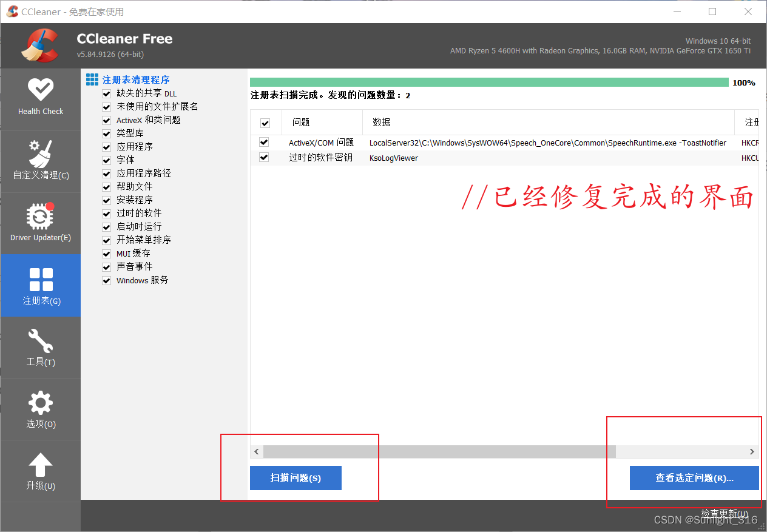Disable the Windows 服务 scan option

[x=106, y=280]
